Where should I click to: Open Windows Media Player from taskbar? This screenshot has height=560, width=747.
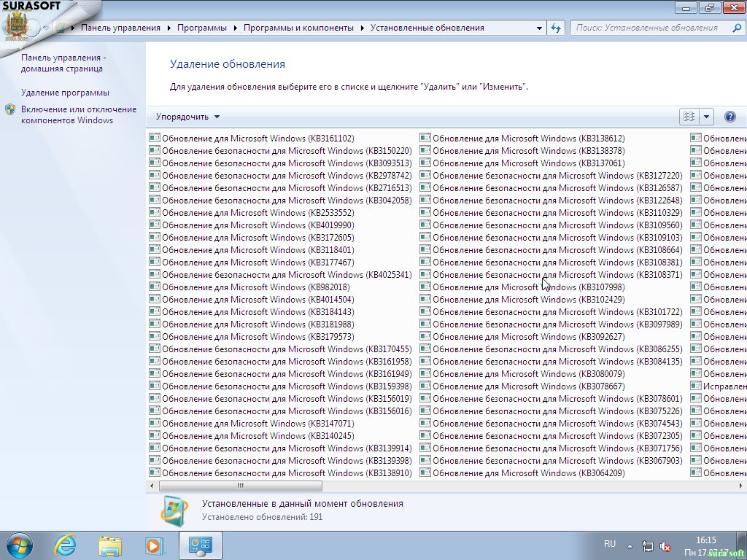pyautogui.click(x=155, y=545)
